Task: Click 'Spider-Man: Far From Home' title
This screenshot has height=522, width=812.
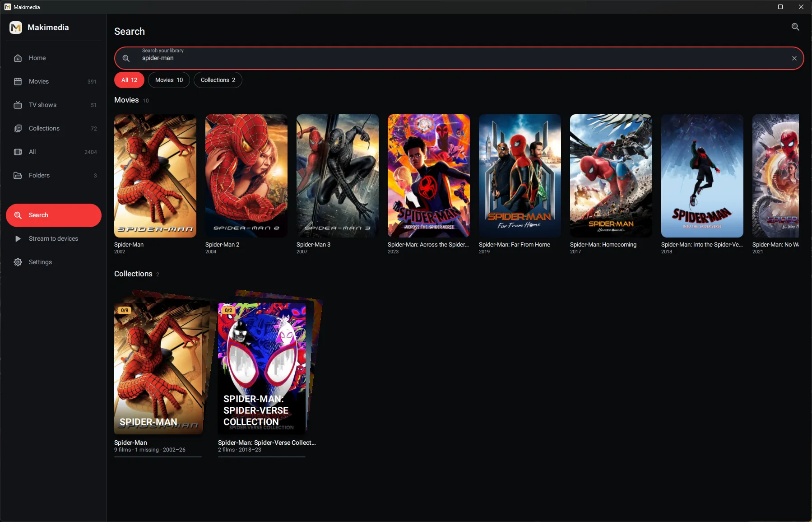Action: (x=515, y=244)
